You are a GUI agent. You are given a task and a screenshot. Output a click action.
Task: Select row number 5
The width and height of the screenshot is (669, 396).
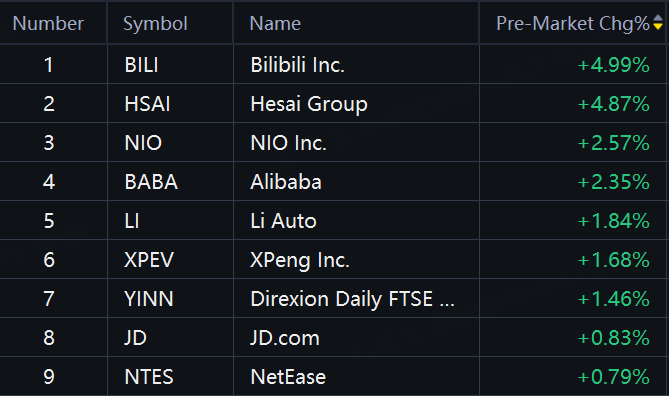pyautogui.click(x=49, y=221)
